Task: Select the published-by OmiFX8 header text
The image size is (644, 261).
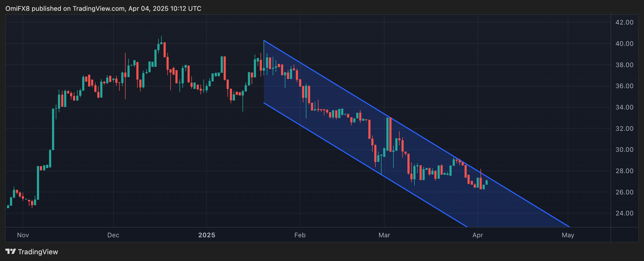Action: coord(103,9)
